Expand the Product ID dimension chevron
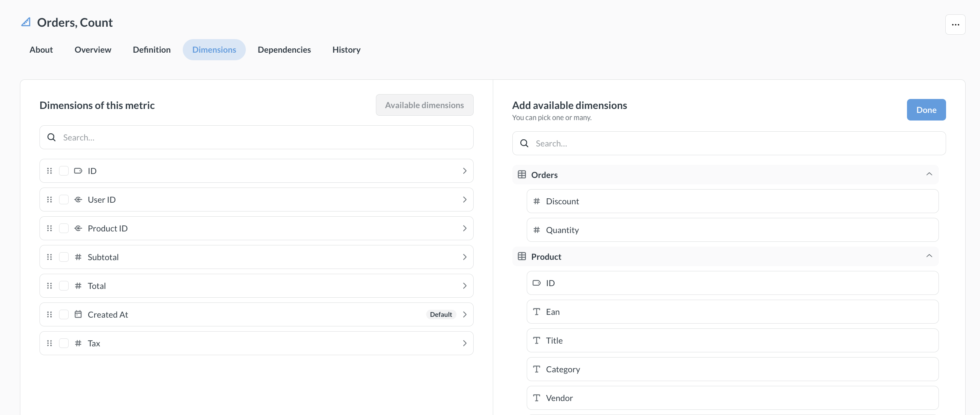Image resolution: width=980 pixels, height=415 pixels. pyautogui.click(x=464, y=228)
